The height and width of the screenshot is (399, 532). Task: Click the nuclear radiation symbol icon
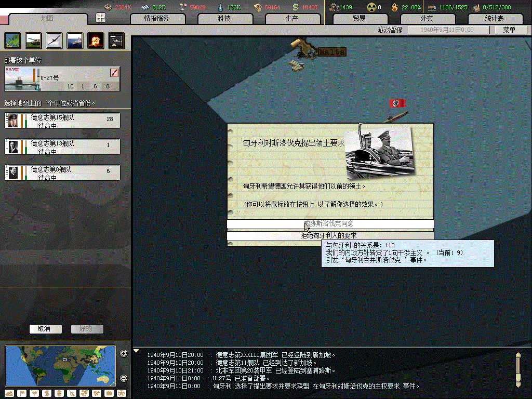pyautogui.click(x=371, y=7)
